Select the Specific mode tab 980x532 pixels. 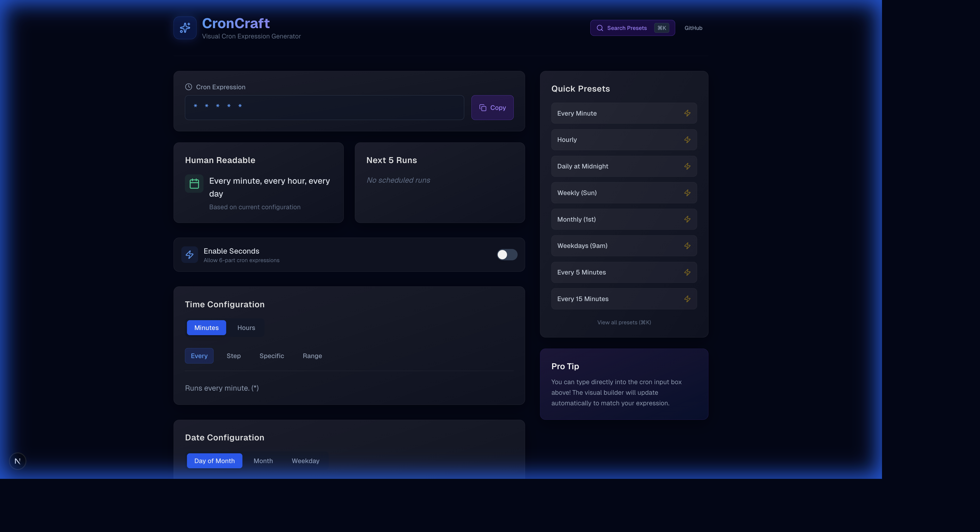[x=272, y=356]
